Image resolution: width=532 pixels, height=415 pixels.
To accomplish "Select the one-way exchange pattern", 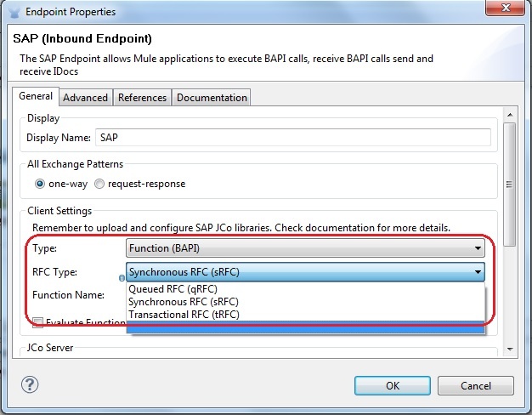I will [x=40, y=184].
